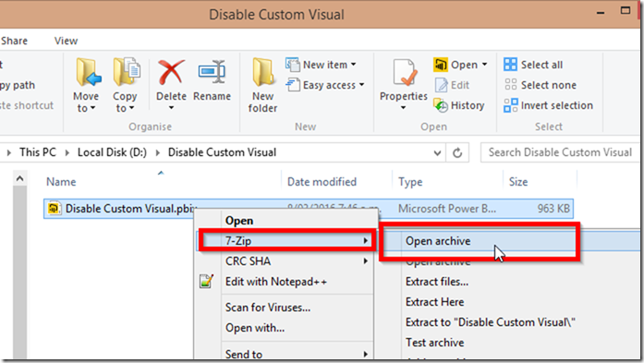The width and height of the screenshot is (644, 363).
Task: Click the Invert selection icon
Action: pyautogui.click(x=511, y=105)
